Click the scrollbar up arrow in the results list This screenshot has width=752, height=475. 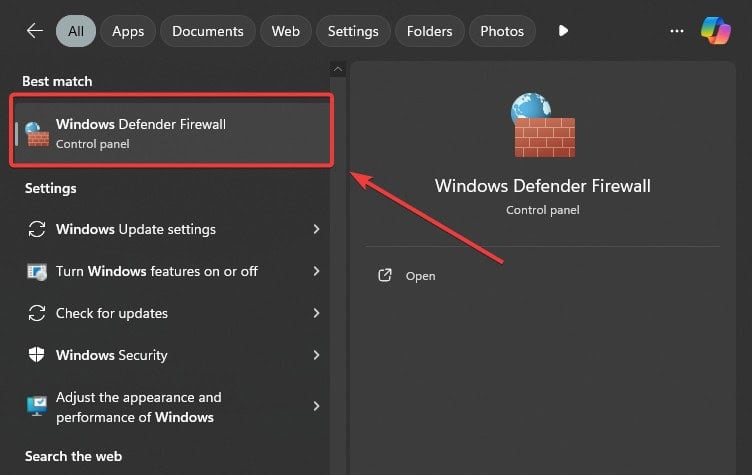pyautogui.click(x=338, y=70)
